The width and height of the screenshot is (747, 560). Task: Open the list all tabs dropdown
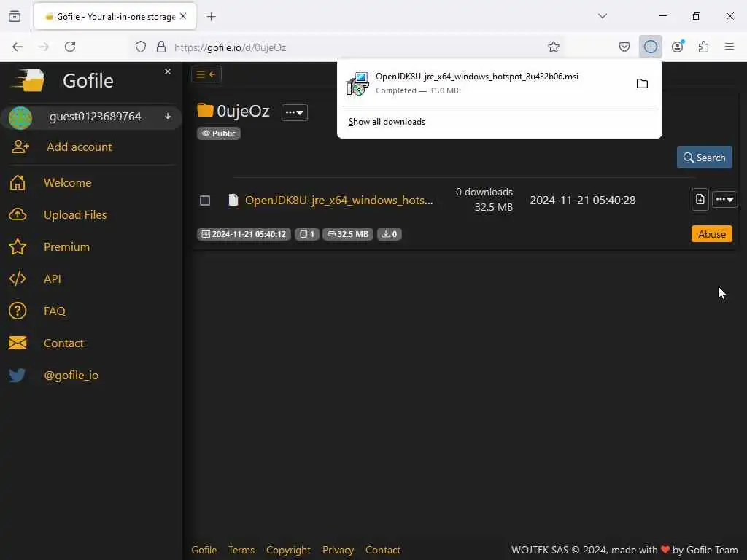click(602, 16)
